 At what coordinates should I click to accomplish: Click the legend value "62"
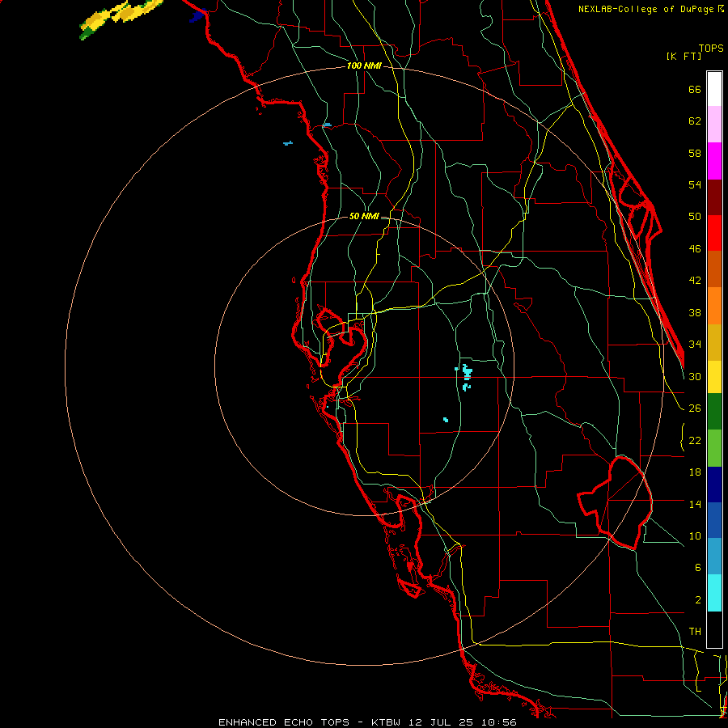pyautogui.click(x=695, y=121)
